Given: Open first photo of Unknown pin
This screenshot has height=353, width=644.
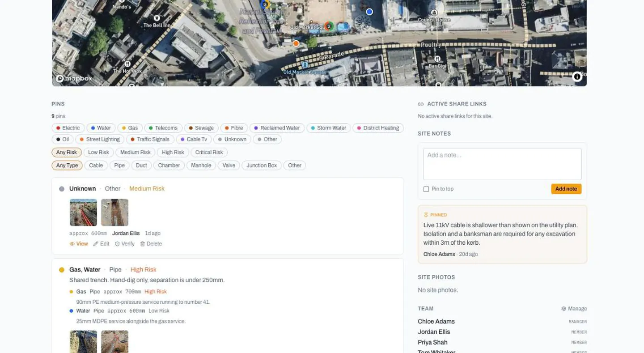Looking at the screenshot, I should coord(83,213).
